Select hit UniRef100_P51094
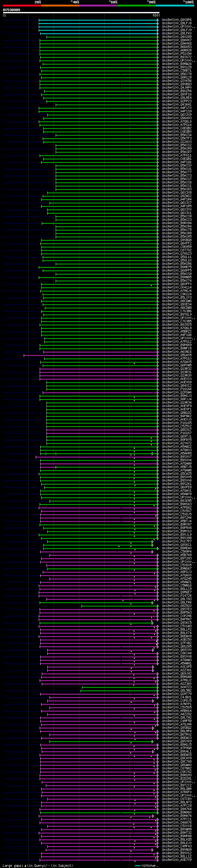The image size is (197, 868). [177, 54]
